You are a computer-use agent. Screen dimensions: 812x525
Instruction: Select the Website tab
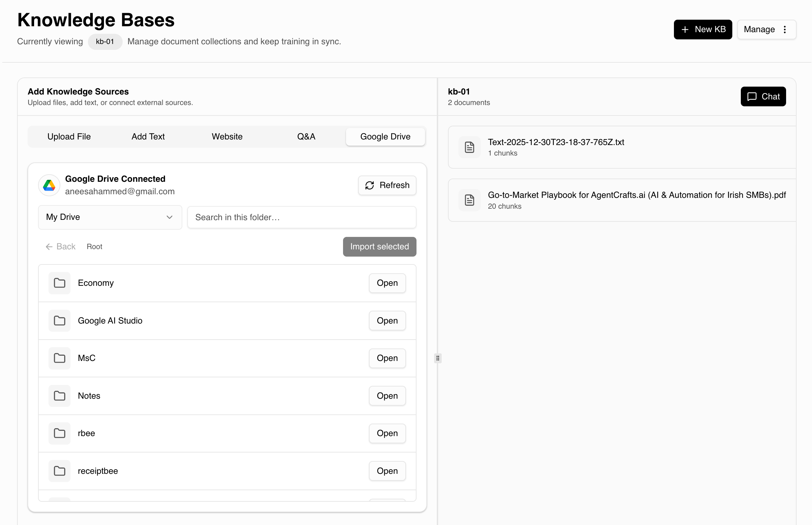tap(227, 137)
